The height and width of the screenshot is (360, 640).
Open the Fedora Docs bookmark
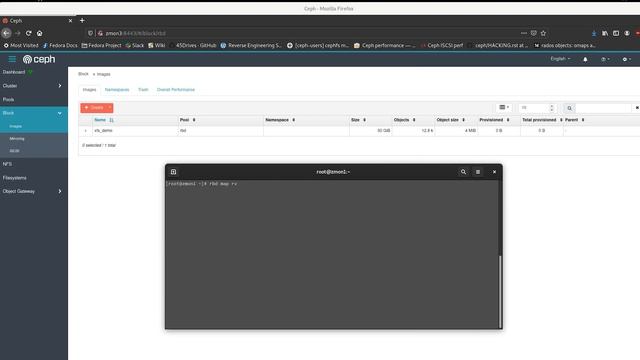click(60, 46)
